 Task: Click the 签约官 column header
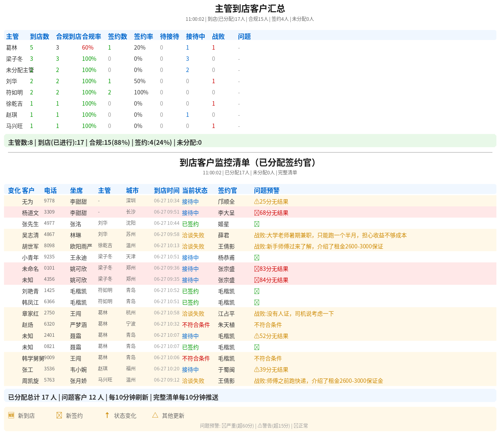(x=228, y=190)
